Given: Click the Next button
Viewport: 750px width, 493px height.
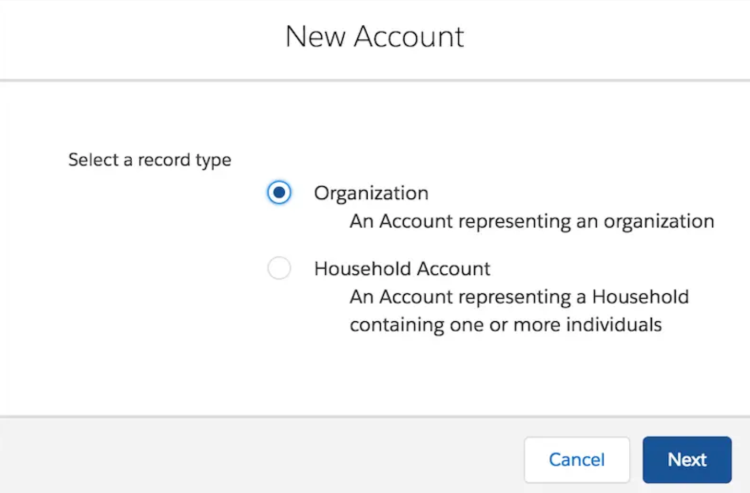Looking at the screenshot, I should coord(687,460).
